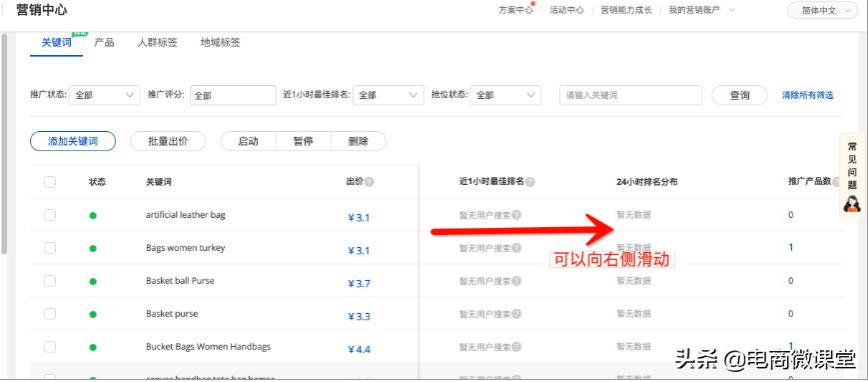868x382 pixels.
Task: Click bid ¥3.1 for Bags women turkey
Action: 359,251
